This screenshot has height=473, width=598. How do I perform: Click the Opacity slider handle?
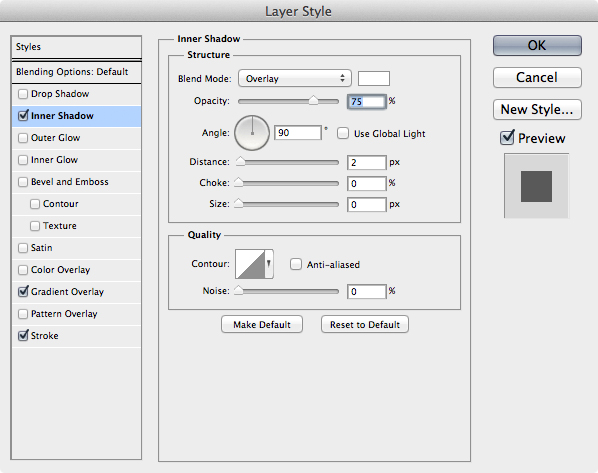(x=313, y=100)
